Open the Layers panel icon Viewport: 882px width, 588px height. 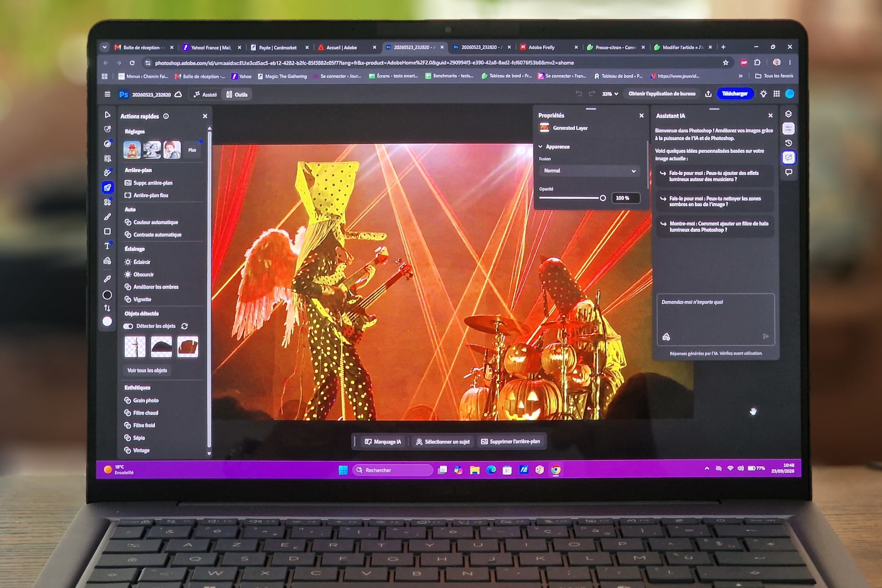[x=788, y=114]
